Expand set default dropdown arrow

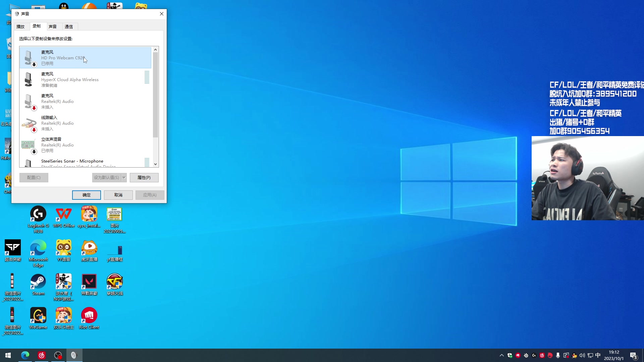(124, 178)
